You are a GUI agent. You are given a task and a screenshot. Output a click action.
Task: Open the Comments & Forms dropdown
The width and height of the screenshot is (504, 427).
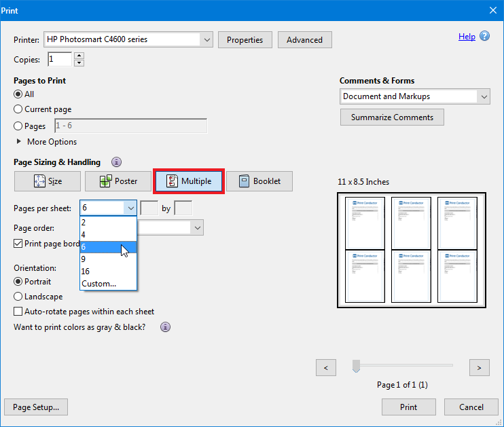(x=483, y=96)
